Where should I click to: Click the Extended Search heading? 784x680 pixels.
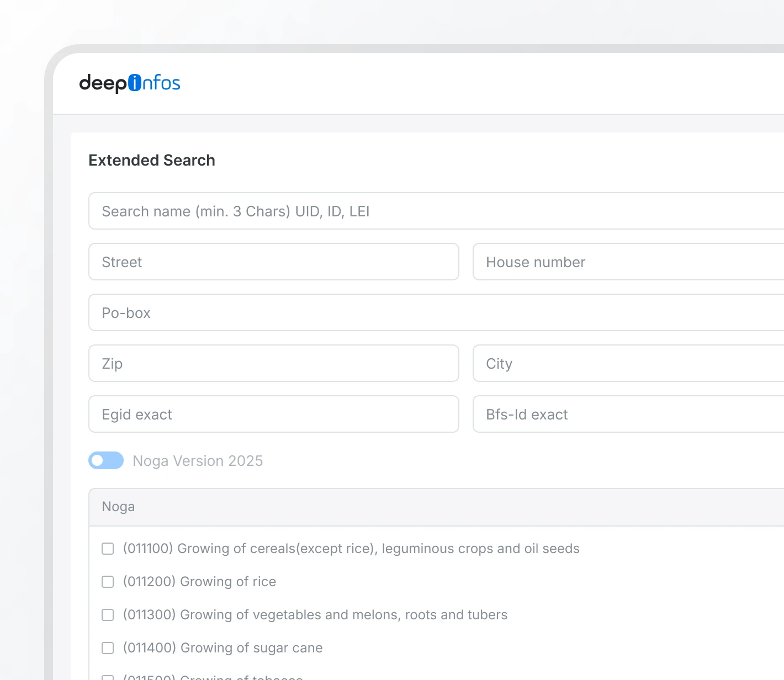click(x=152, y=161)
